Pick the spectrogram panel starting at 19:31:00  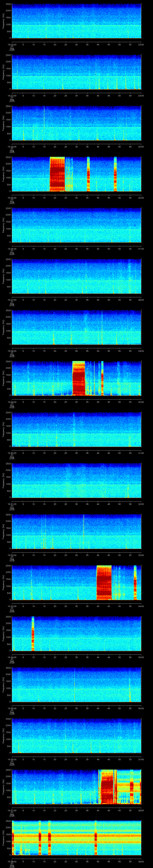[x=77, y=481]
